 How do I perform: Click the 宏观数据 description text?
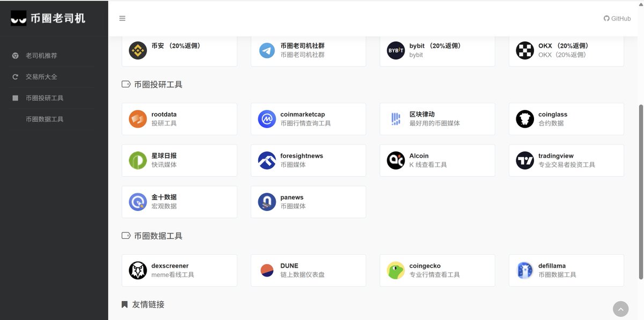[164, 206]
